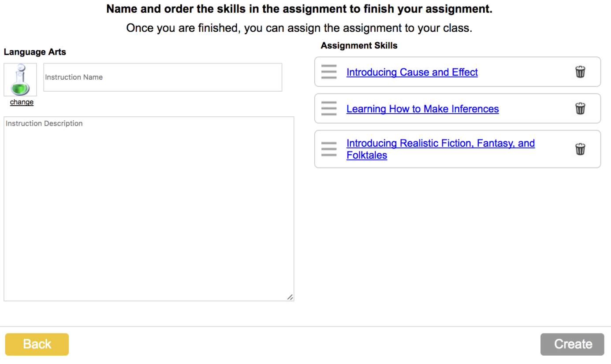Image resolution: width=611 pixels, height=364 pixels.
Task: Grab the drag handle for Introducing Cause and Effect
Action: 329,72
